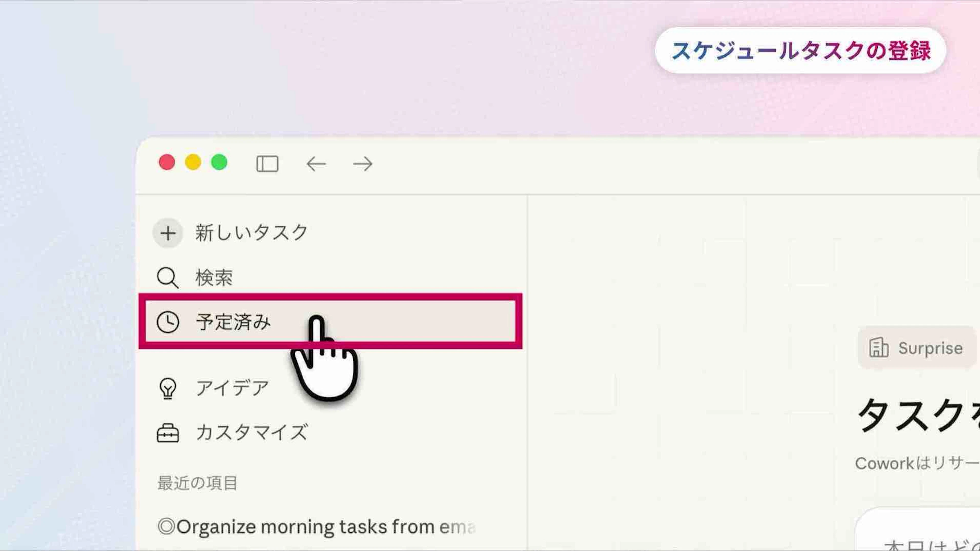Viewport: 980px width, 551px height.
Task: Click building icon on Surprise chip
Action: coord(878,347)
